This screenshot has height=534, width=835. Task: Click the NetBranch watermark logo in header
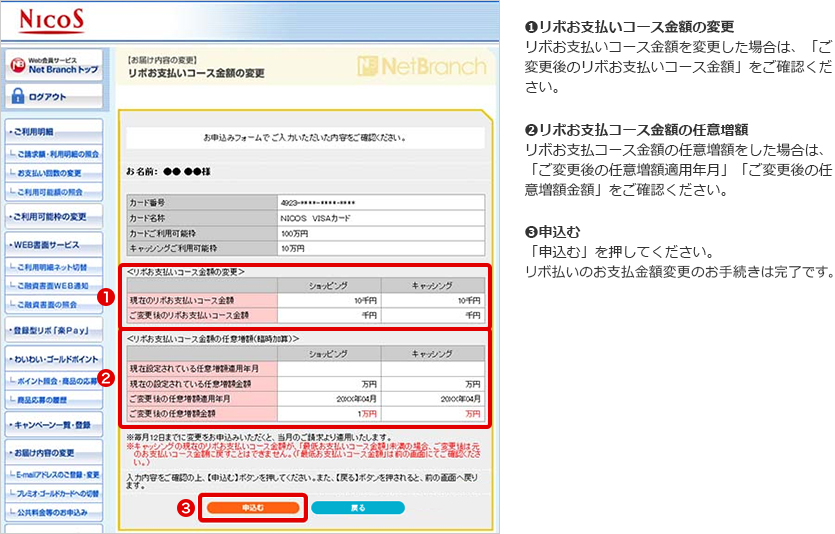pos(421,68)
